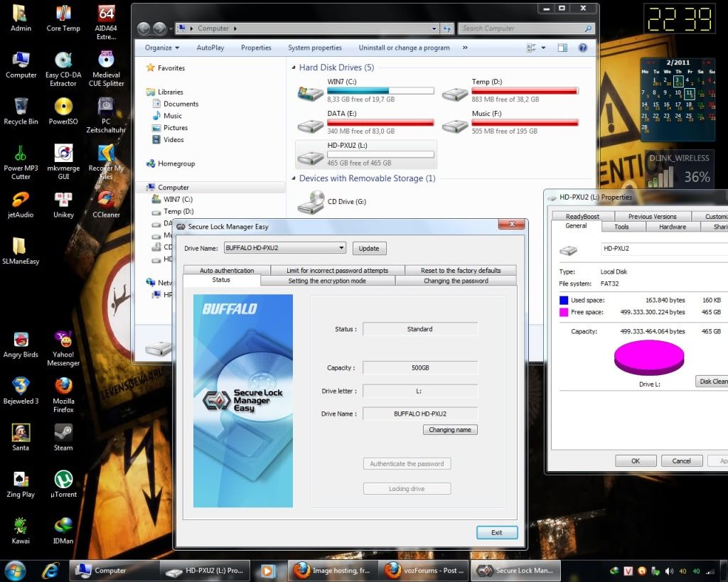The width and height of the screenshot is (728, 582).
Task: Click the Update button
Action: 369,248
